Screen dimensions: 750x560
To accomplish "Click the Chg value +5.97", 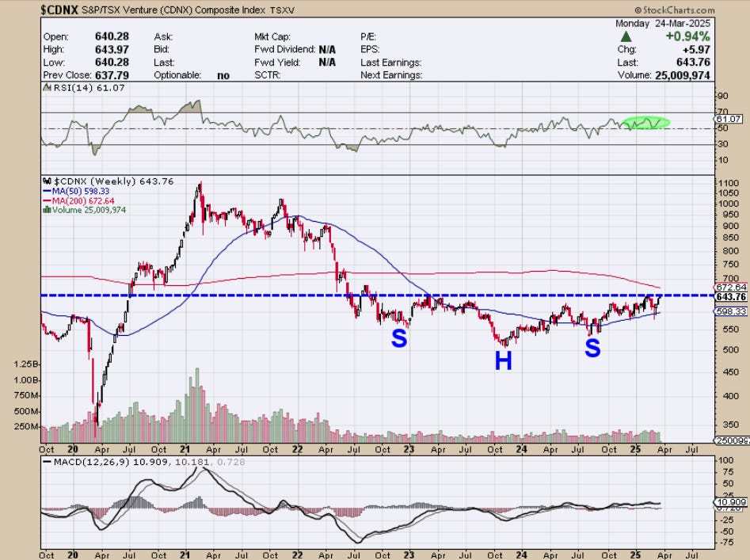I will (x=696, y=49).
